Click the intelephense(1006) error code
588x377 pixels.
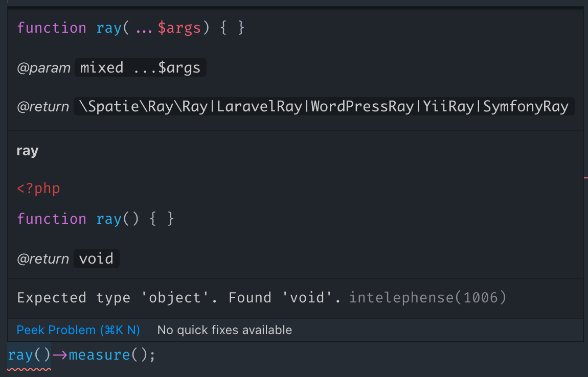coord(428,297)
